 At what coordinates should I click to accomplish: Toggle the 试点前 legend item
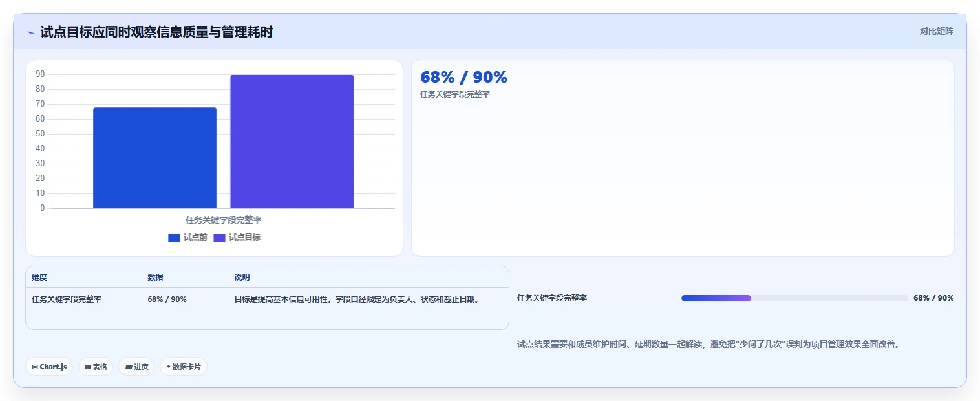click(187, 237)
